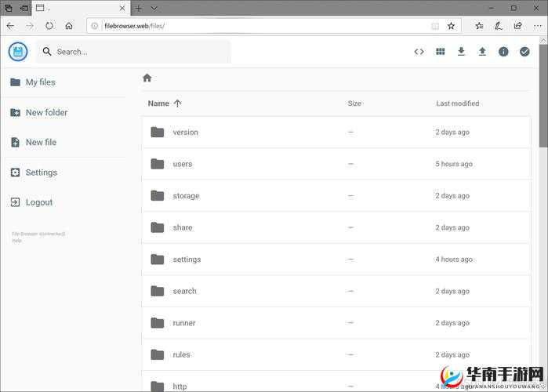The image size is (548, 392).
Task: Create a New folder from sidebar
Action: click(46, 112)
